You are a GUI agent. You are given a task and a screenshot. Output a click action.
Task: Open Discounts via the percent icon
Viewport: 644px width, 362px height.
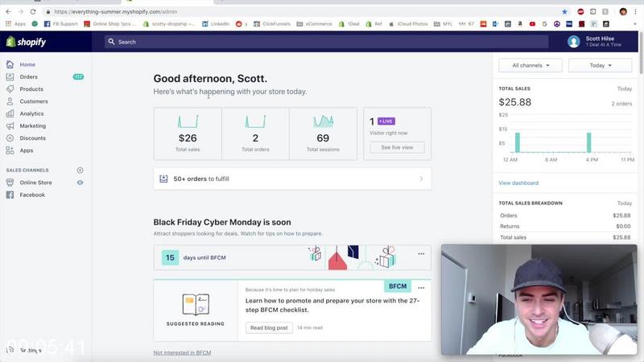click(x=10, y=138)
